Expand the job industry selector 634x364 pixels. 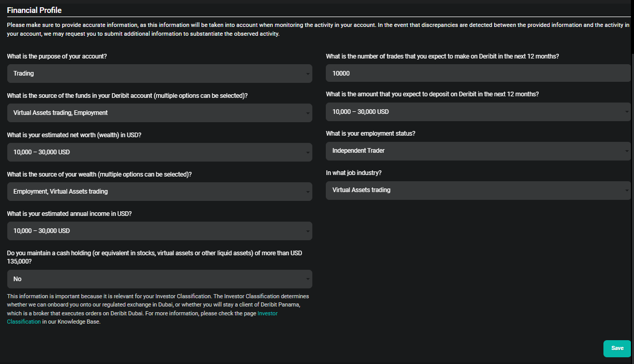[477, 190]
